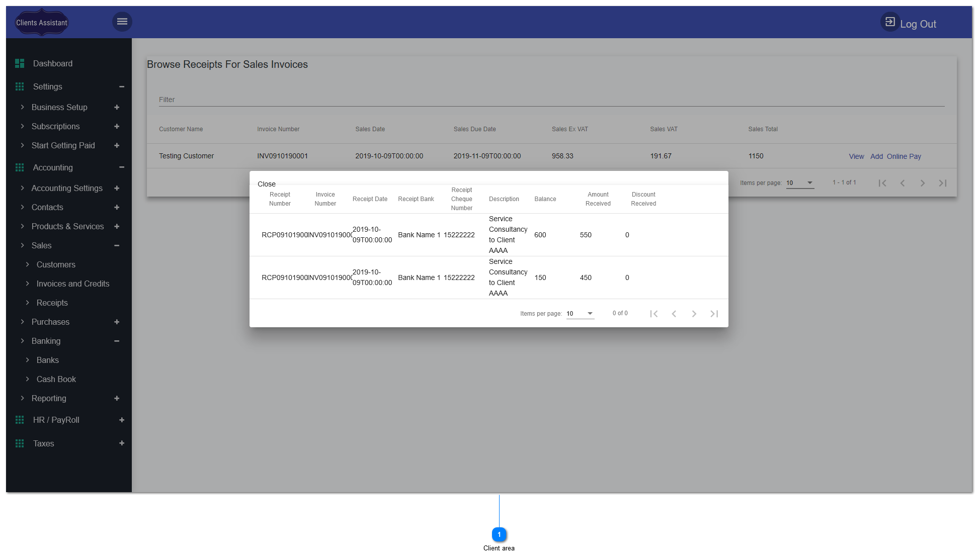Toggle the hamburger menu button

122,22
